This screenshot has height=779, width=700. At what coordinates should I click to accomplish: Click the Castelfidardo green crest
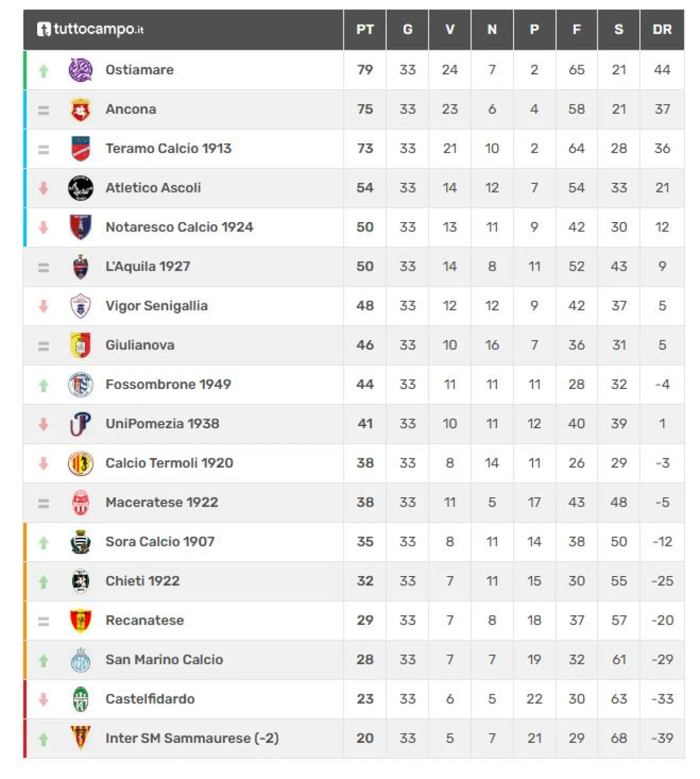point(80,699)
